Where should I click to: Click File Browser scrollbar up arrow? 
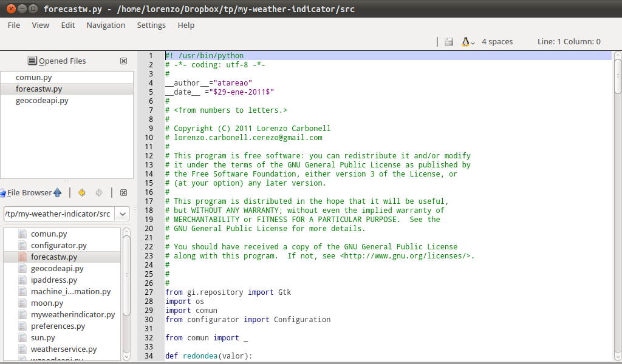(126, 232)
